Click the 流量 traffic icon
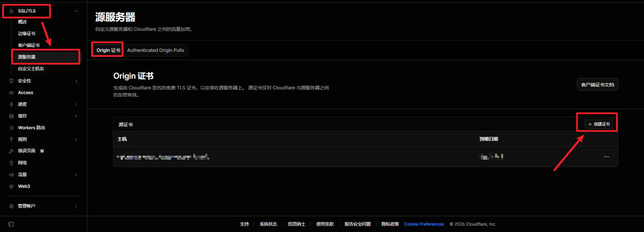The height and width of the screenshot is (232, 644). 11,175
